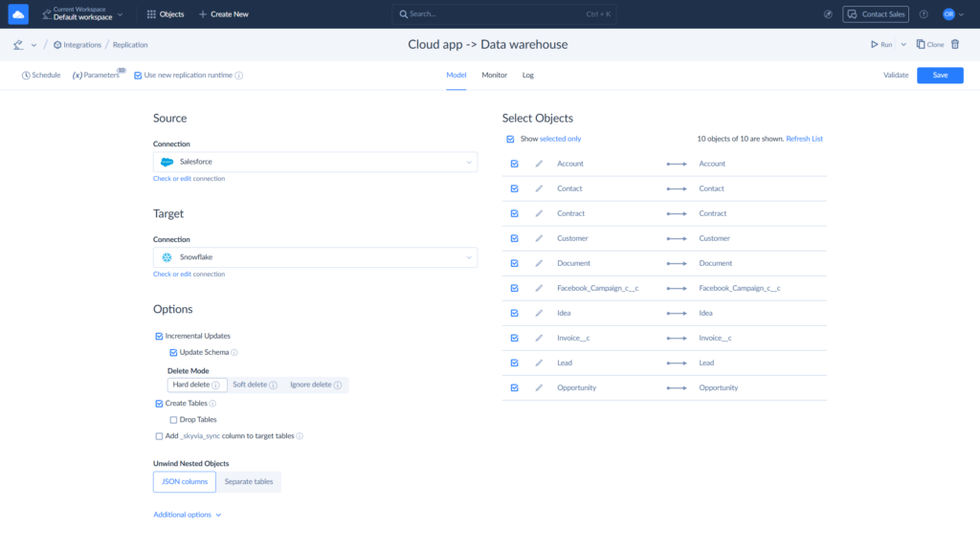Choose JSON columns for nested objects
The image size is (980, 551).
click(x=185, y=482)
